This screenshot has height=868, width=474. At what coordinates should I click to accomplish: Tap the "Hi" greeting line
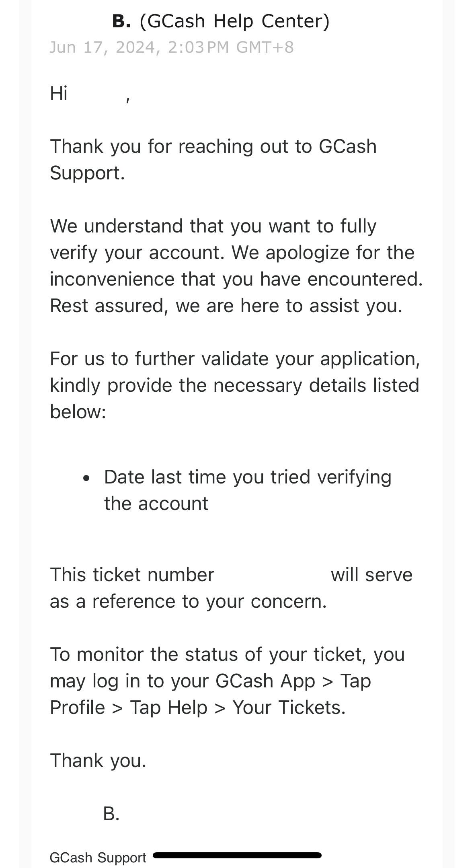tap(59, 93)
